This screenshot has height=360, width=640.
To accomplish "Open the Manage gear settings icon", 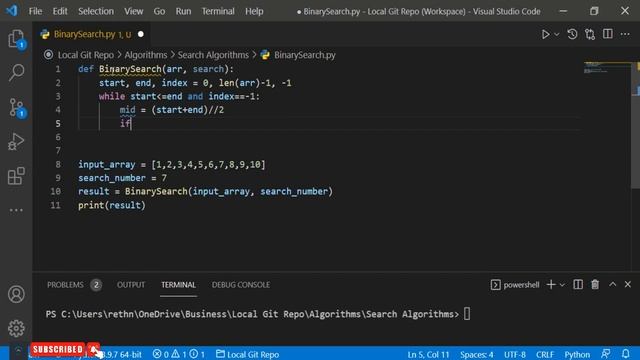I will (16, 328).
